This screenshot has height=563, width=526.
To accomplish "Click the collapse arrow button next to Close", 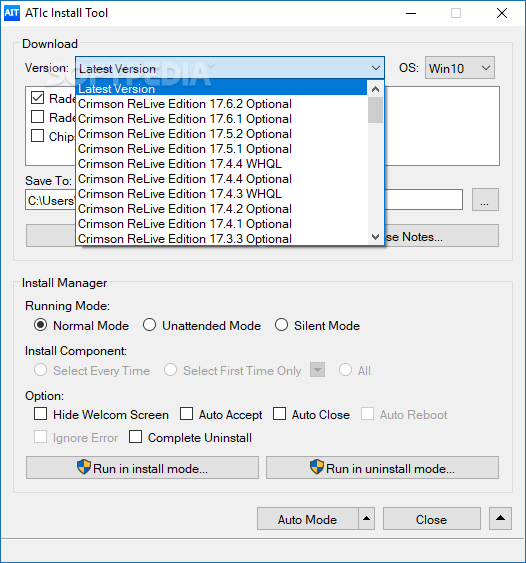I will [x=500, y=518].
